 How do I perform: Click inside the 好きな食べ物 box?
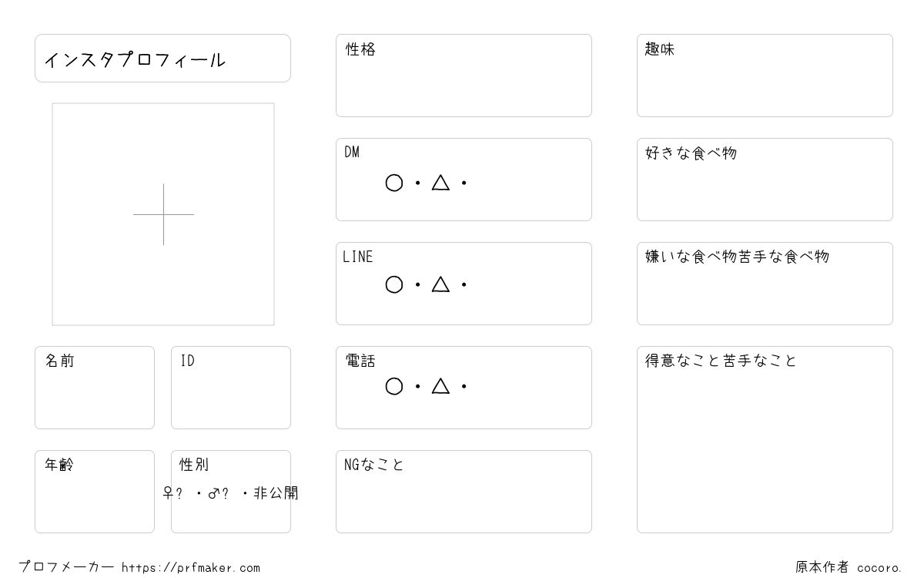(x=765, y=180)
